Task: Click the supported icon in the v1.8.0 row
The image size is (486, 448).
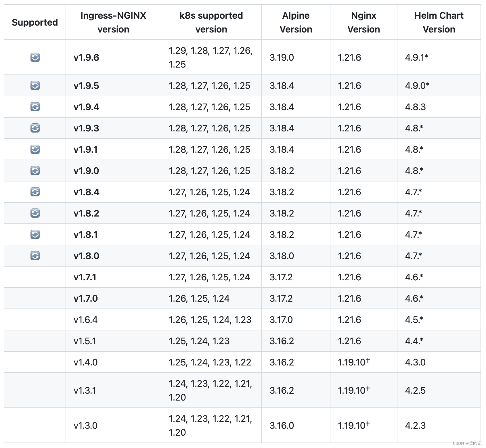Action: (x=35, y=256)
